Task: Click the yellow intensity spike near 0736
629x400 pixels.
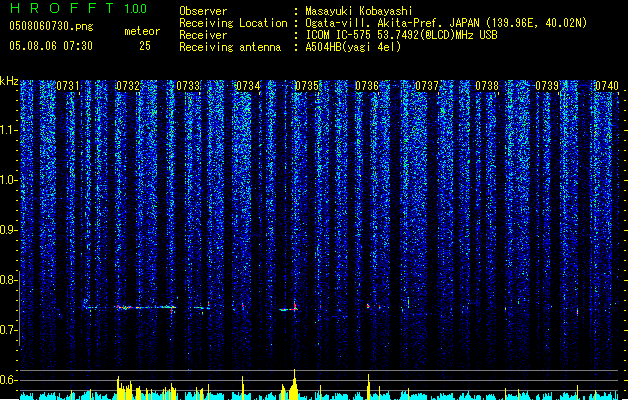Action: 368,387
